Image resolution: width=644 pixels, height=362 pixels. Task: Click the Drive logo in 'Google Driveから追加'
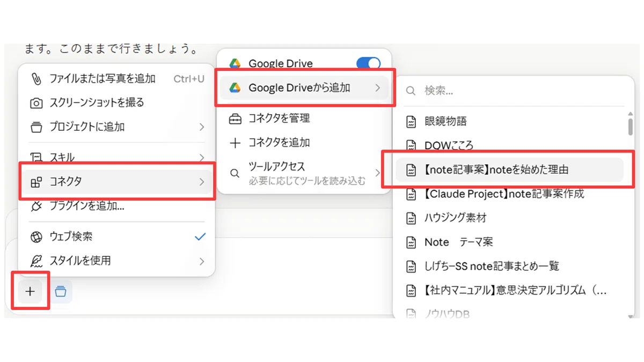(x=235, y=88)
